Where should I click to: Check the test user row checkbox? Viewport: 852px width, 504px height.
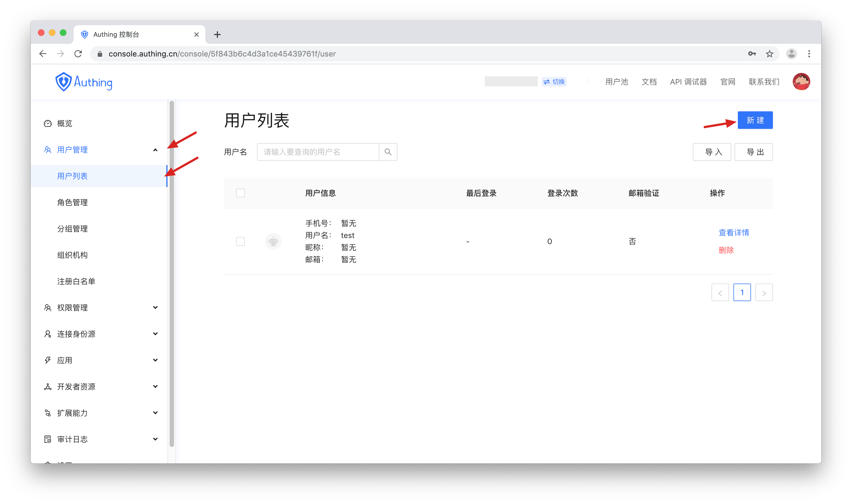point(240,242)
